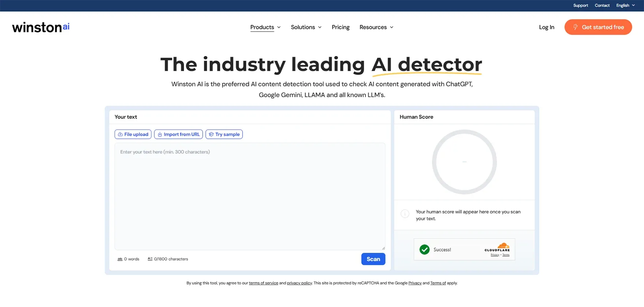This screenshot has height=307, width=644.
Task: Click the lightning bolt icon in Get started
Action: coord(575,27)
